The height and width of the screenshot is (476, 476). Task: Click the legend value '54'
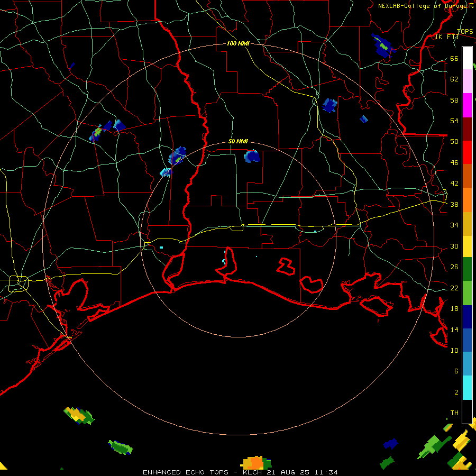click(454, 121)
